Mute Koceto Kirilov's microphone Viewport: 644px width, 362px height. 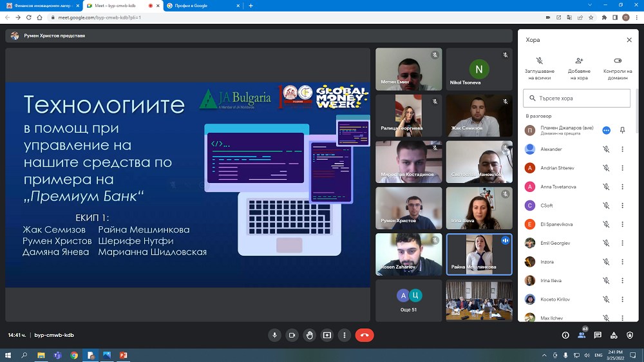coord(606,300)
